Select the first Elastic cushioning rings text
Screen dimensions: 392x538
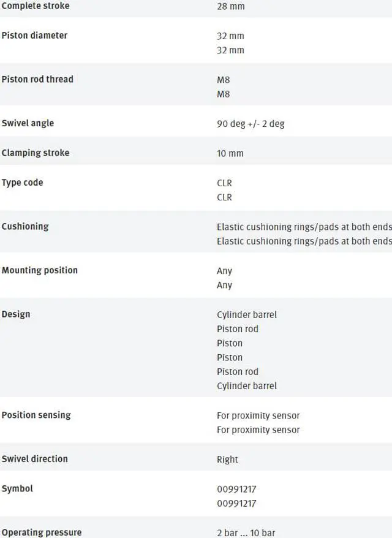pos(304,227)
